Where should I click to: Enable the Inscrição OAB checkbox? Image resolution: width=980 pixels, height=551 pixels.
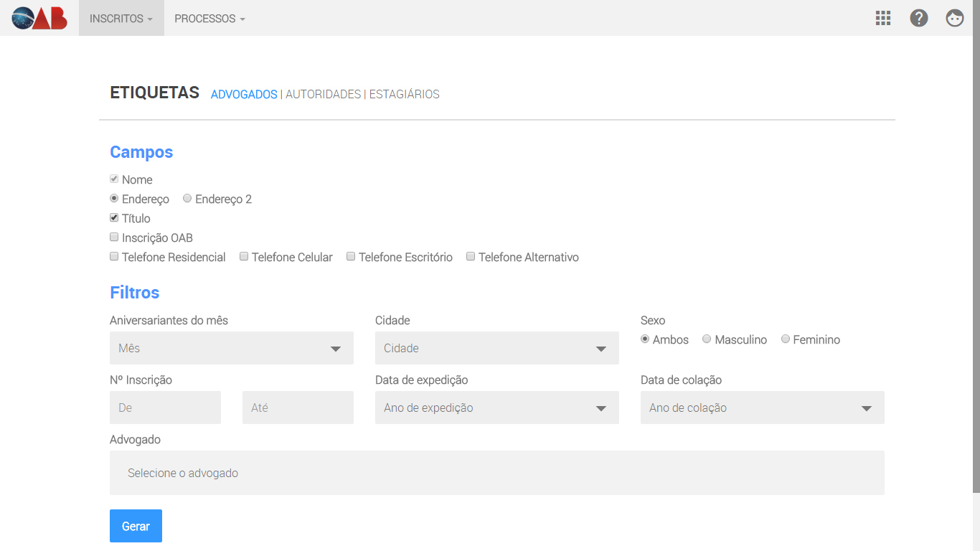point(114,237)
